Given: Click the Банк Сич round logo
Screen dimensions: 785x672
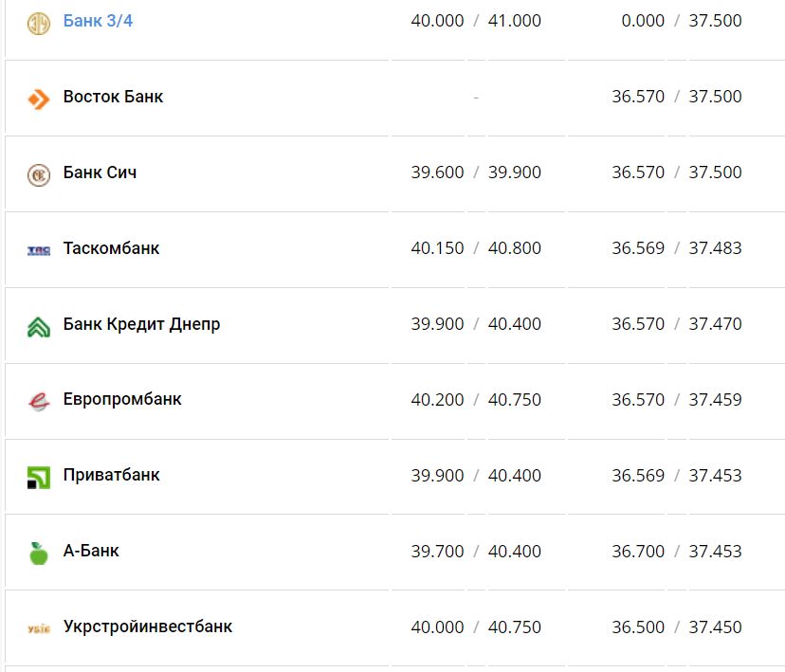Looking at the screenshot, I should pyautogui.click(x=38, y=173).
